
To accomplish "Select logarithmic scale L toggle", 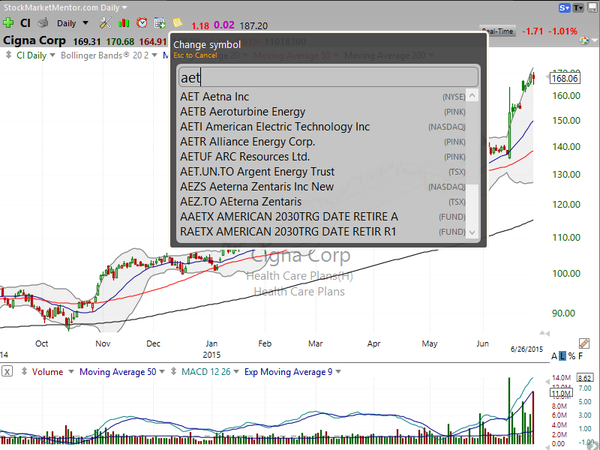I will point(562,356).
